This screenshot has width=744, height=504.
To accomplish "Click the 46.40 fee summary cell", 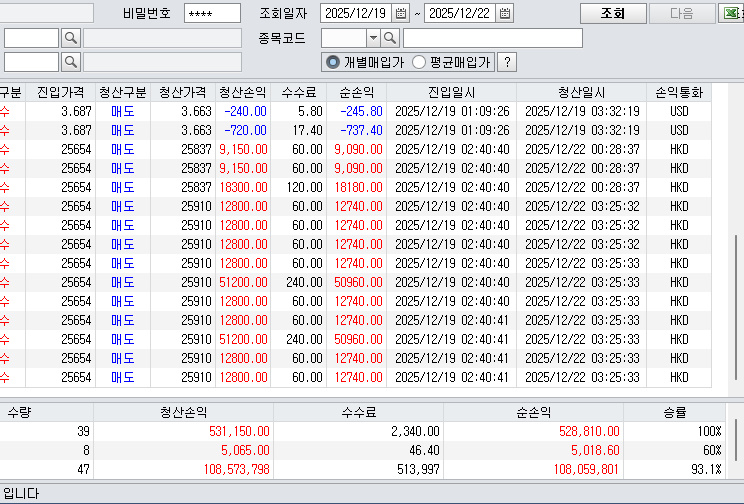I will tap(359, 450).
